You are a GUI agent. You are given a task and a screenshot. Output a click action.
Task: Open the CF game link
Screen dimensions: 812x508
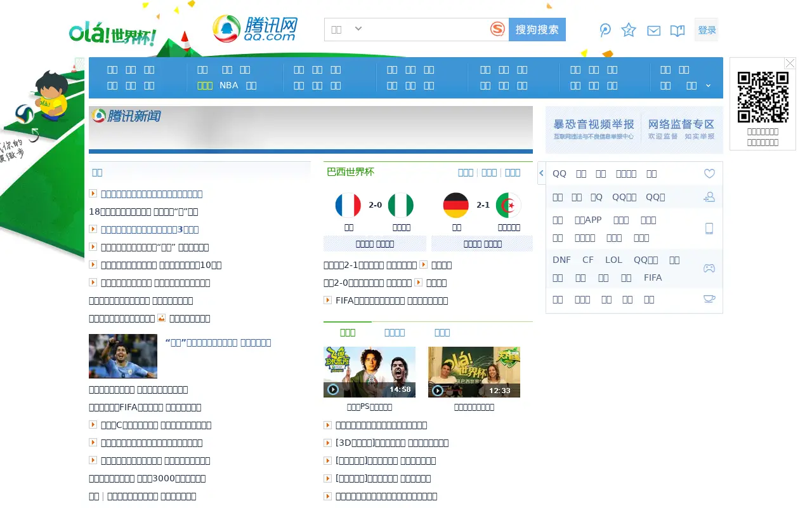[x=588, y=260]
